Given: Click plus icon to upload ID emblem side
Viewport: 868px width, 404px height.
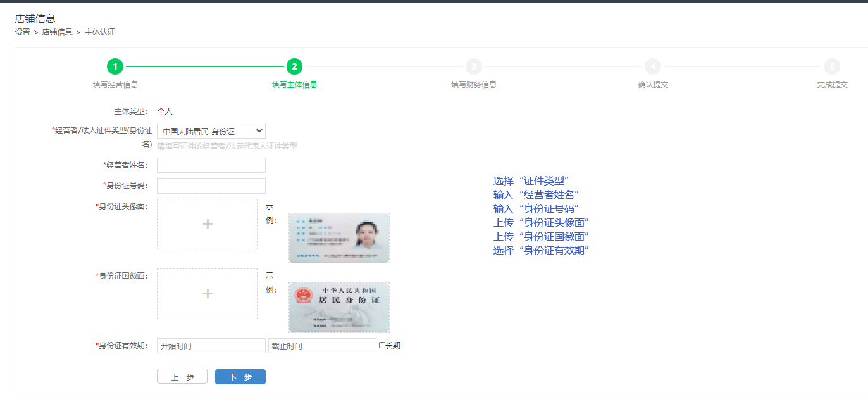Looking at the screenshot, I should tap(208, 294).
